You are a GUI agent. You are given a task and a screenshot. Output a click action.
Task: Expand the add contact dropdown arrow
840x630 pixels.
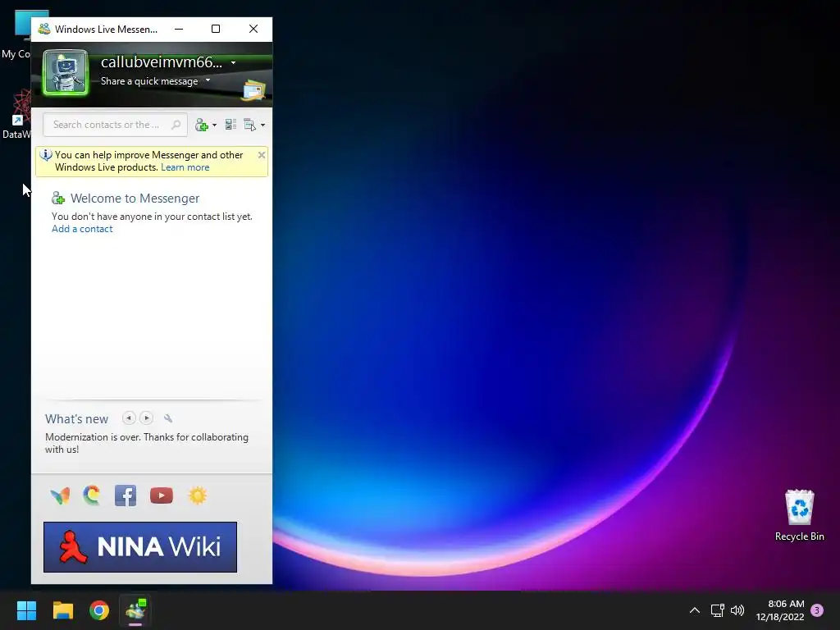(214, 126)
